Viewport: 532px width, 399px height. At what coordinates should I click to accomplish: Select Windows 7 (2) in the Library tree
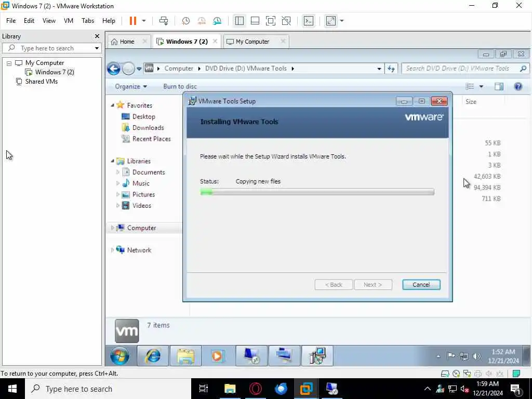point(54,72)
